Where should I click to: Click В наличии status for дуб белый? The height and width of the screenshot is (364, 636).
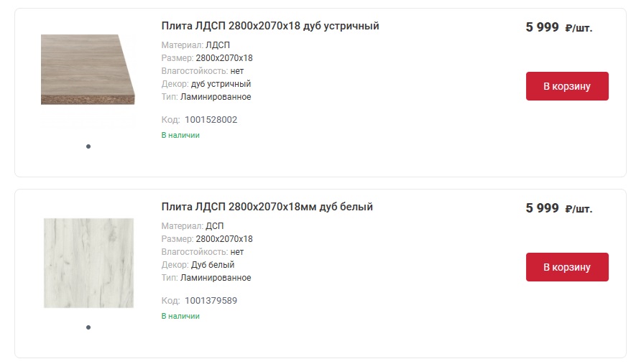click(180, 316)
